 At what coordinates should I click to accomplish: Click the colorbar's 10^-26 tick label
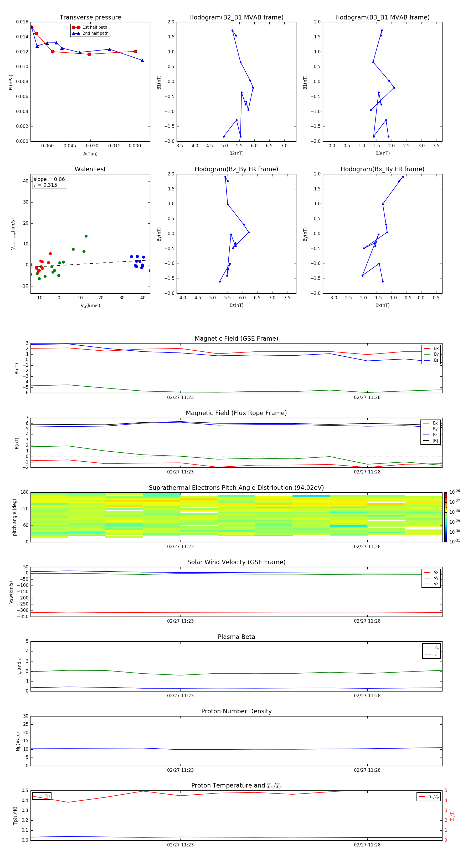[455, 492]
